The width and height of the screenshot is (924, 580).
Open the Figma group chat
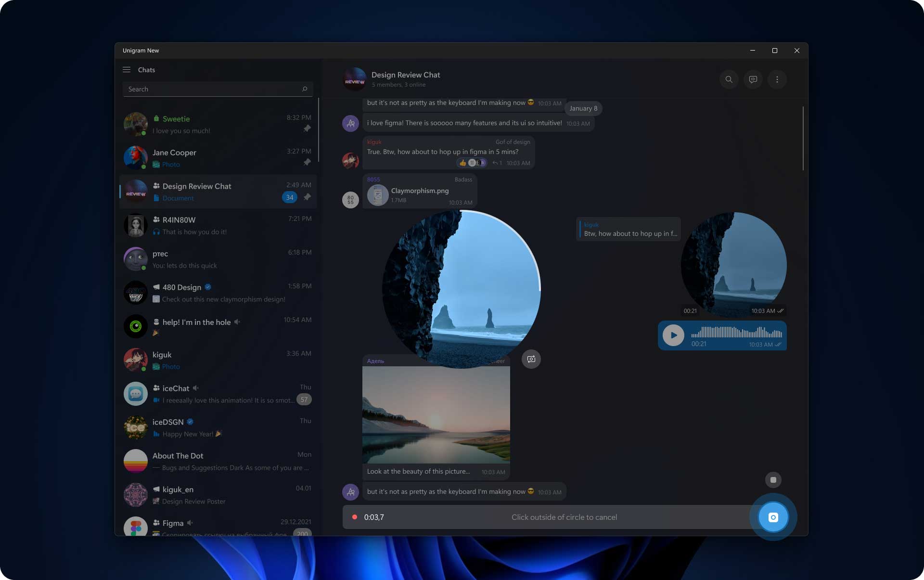(218, 524)
